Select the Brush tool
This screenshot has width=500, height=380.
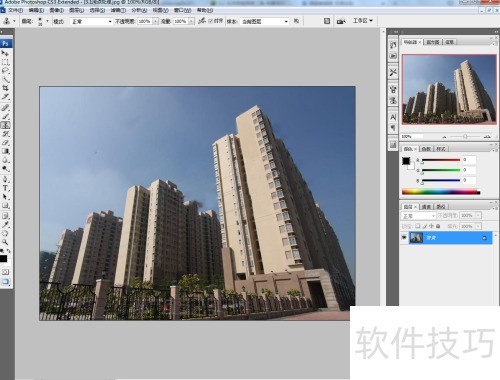pyautogui.click(x=5, y=116)
